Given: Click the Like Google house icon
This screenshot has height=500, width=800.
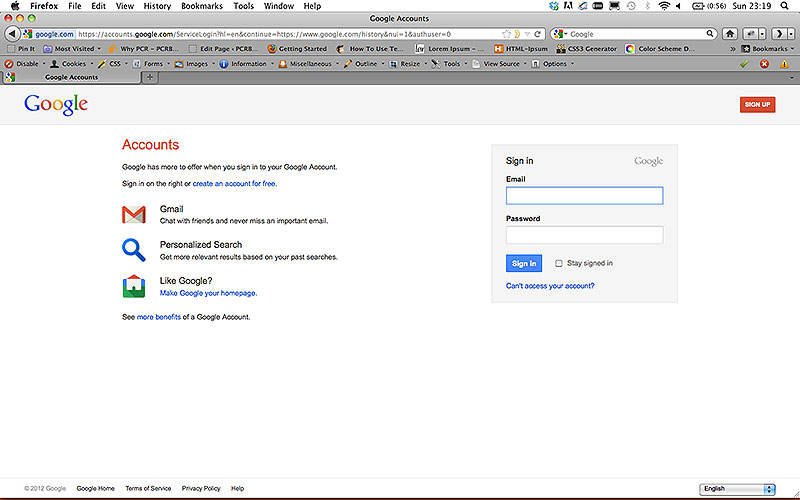Looking at the screenshot, I should click(134, 286).
